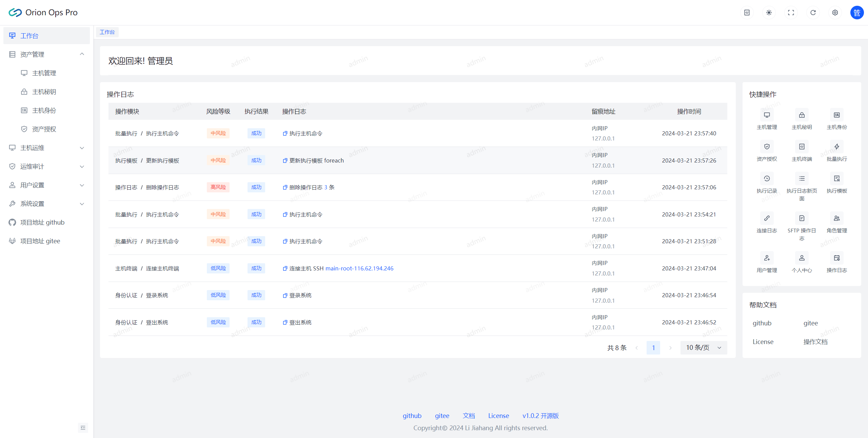The height and width of the screenshot is (438, 868).
Task: Collapse the sidebar menu using the bottom icon
Action: (83, 427)
